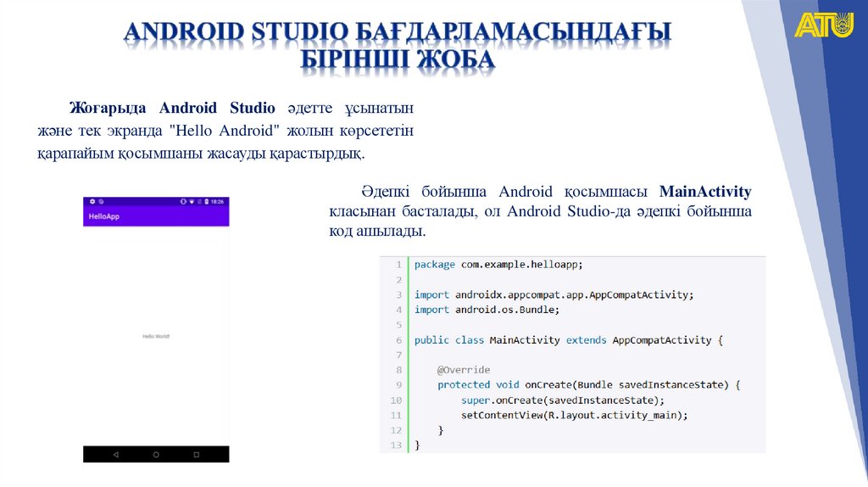Image resolution: width=868 pixels, height=487 pixels.
Task: Click the phrase қарапайым қосымшаны жасауды қарастырдық
Action: [x=201, y=154]
